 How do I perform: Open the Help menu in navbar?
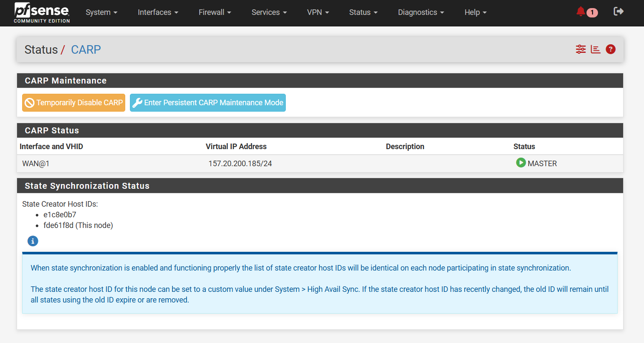tap(475, 12)
